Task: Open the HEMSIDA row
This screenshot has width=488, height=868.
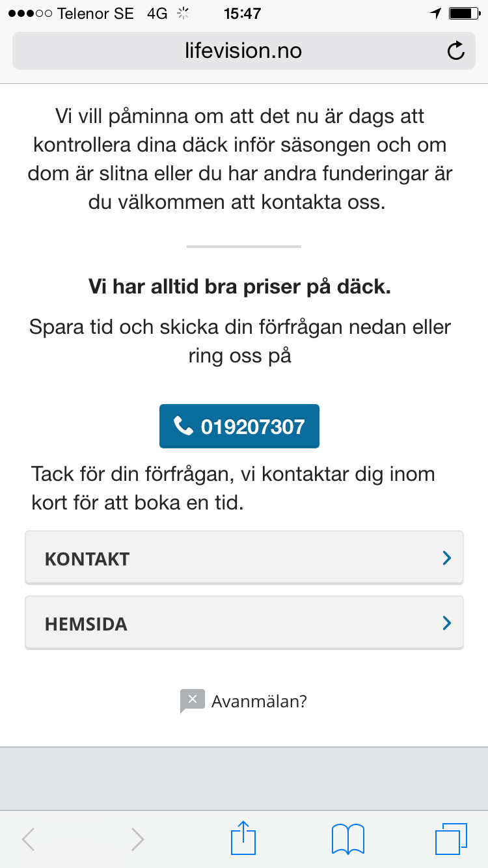Action: 244,623
